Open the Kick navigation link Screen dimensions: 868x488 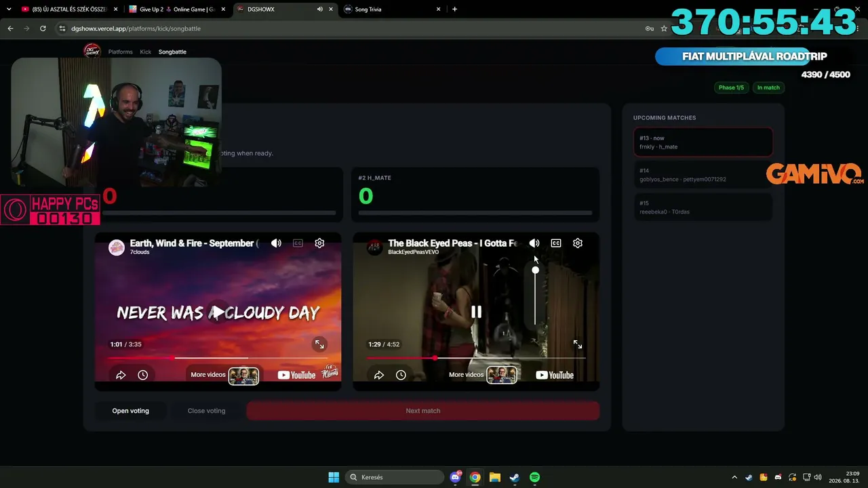(146, 52)
